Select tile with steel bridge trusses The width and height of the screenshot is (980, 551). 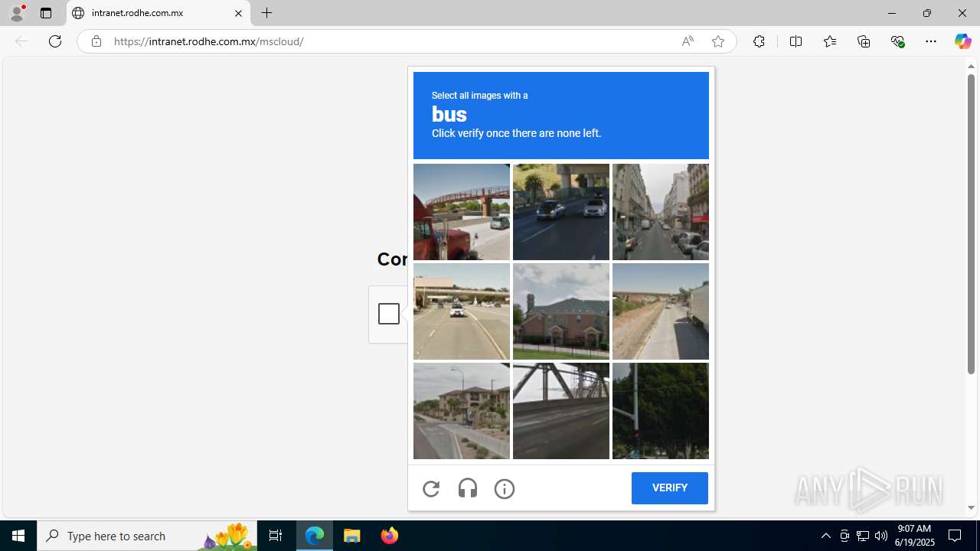pyautogui.click(x=561, y=411)
